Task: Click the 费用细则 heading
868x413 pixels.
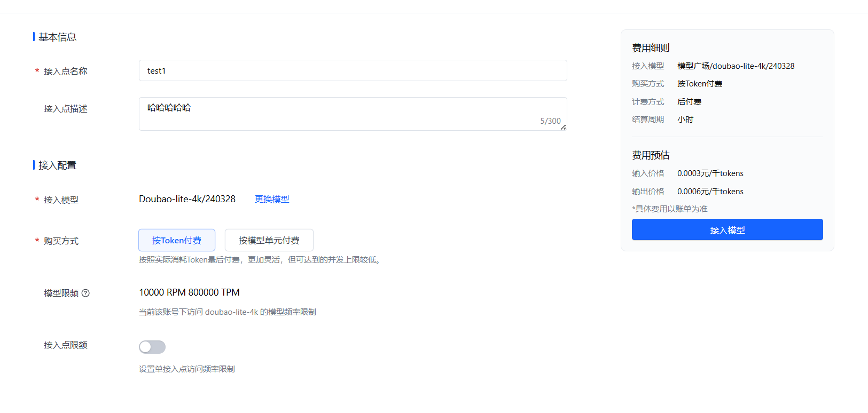Action: point(651,48)
